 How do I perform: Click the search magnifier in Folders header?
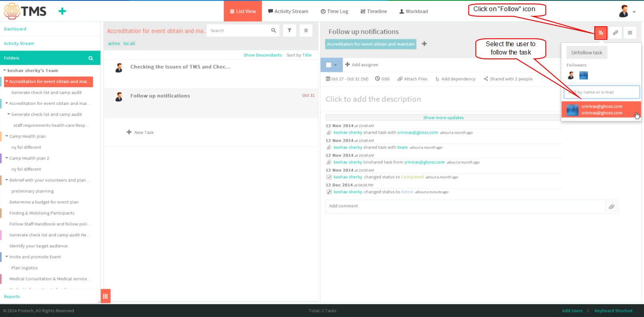pos(91,58)
